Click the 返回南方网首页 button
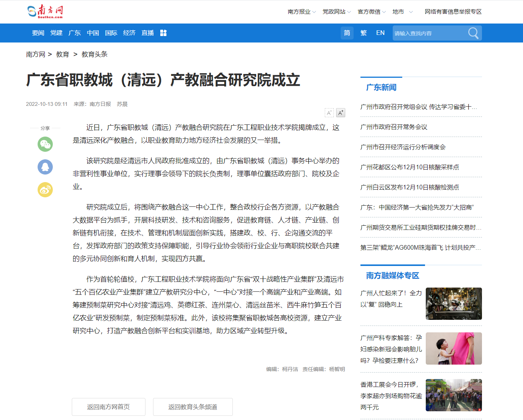 pyautogui.click(x=109, y=407)
